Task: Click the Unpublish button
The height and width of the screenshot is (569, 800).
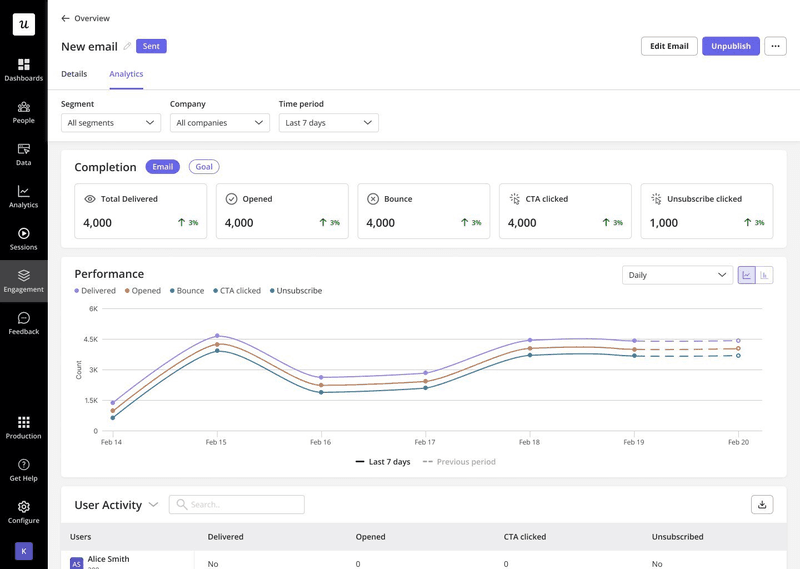Action: (730, 46)
